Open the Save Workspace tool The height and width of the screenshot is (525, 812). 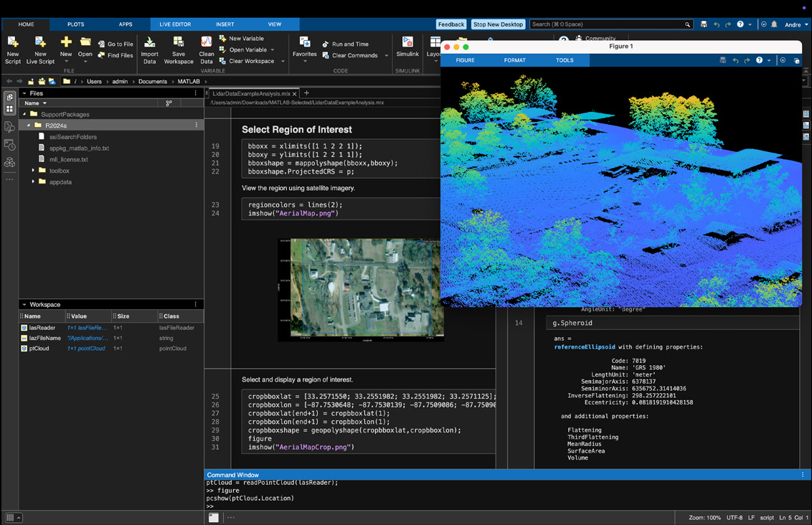click(x=179, y=44)
